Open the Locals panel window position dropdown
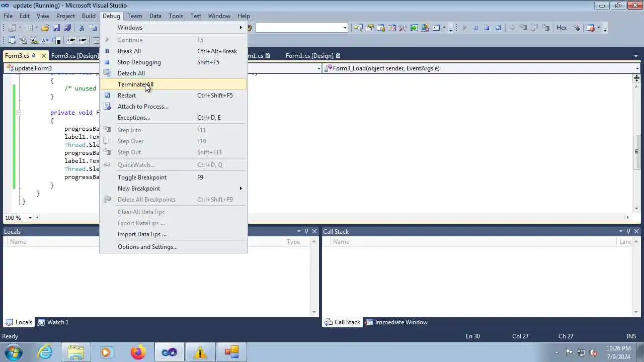 (298, 232)
